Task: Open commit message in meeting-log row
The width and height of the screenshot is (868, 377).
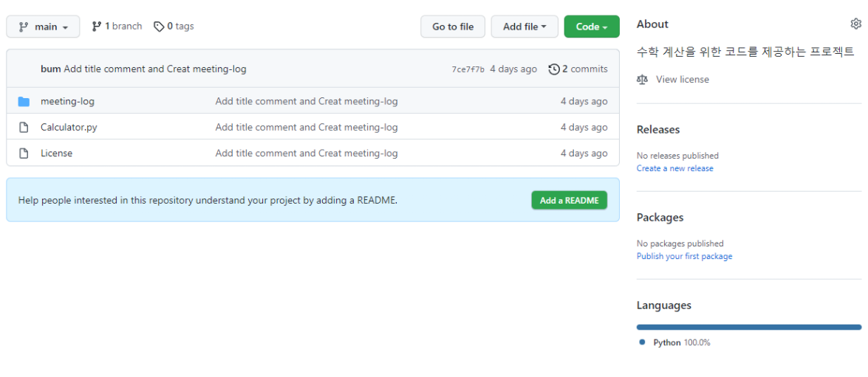Action: 306,102
